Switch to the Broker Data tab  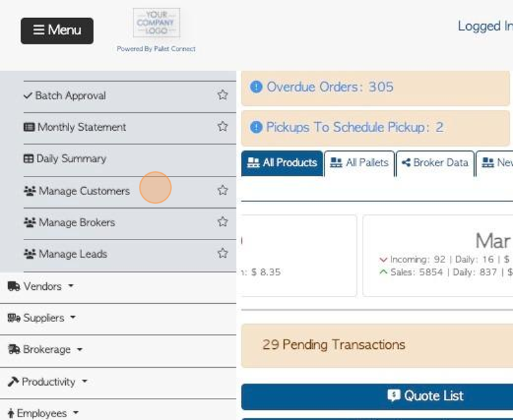pos(435,163)
